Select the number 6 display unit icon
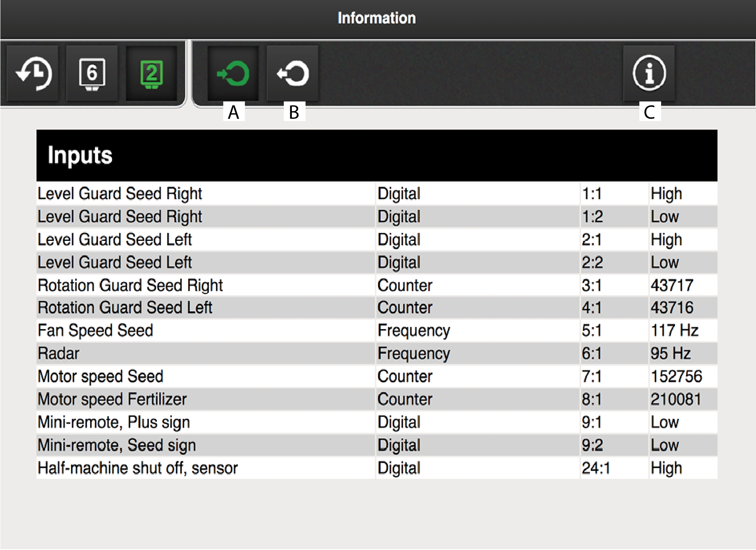The image size is (756, 550). pos(92,73)
